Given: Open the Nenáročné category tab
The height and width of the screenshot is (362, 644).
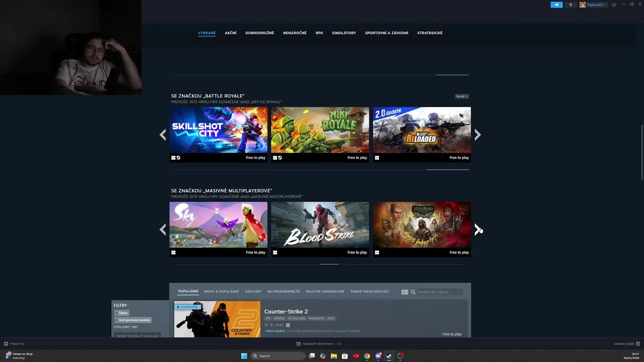Looking at the screenshot, I should (x=295, y=33).
